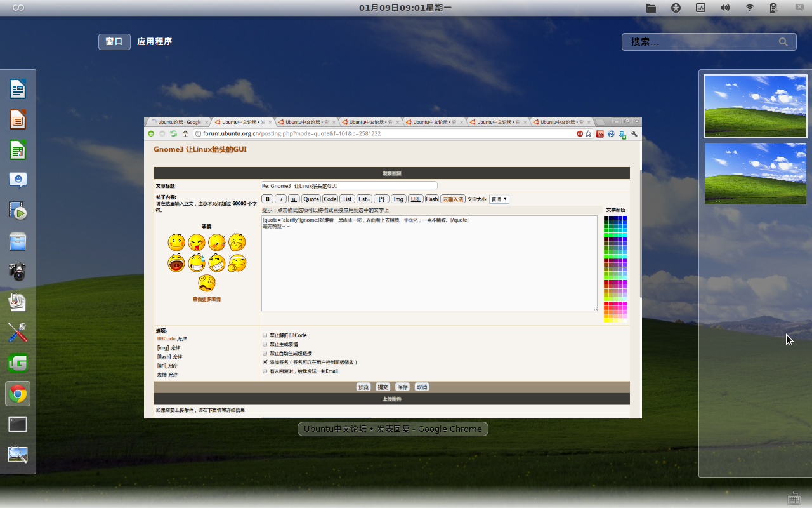Image resolution: width=812 pixels, height=508 pixels.
Task: Click the i italic BBCode button
Action: [x=281, y=199]
